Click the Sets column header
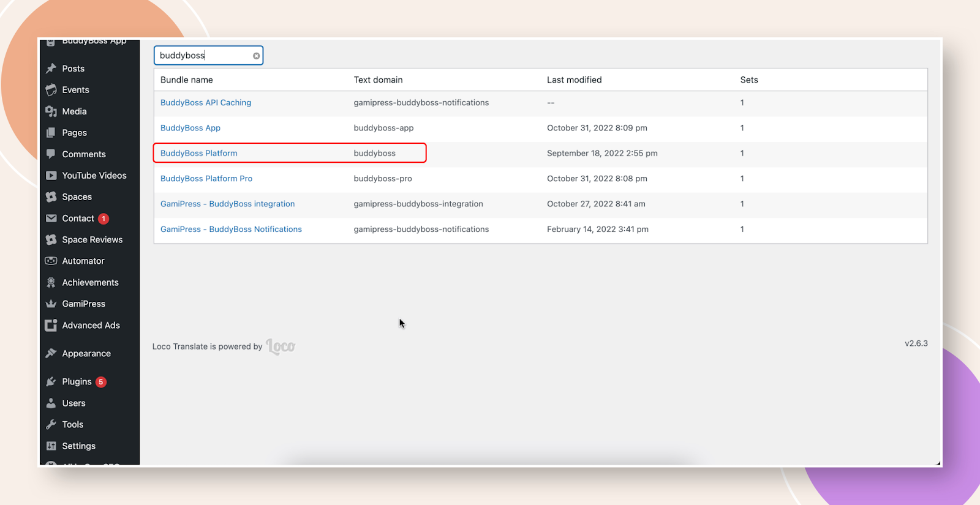 [749, 80]
